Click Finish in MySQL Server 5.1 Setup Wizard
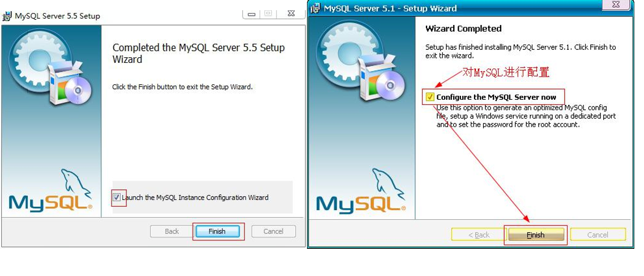Viewport: 644px width, 276px height. 536,235
